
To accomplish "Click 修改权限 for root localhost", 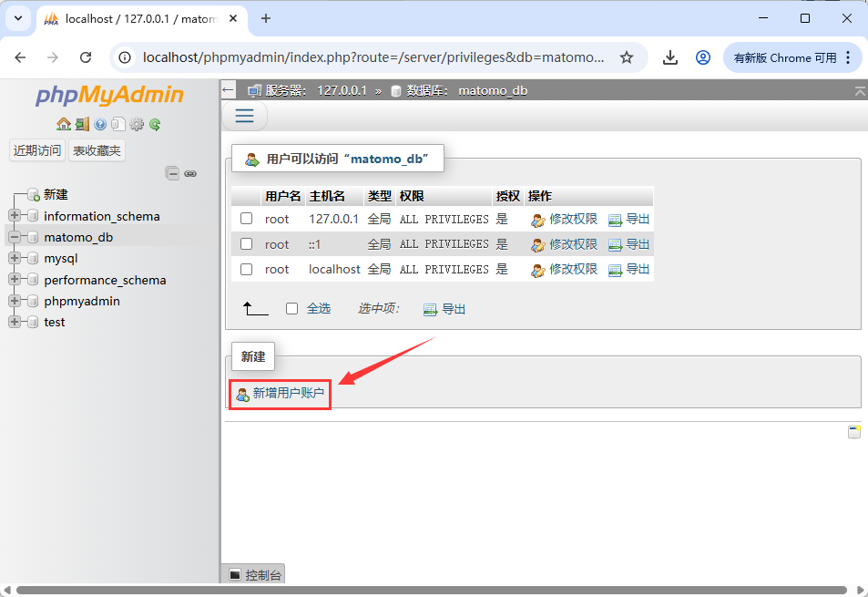I will 574,269.
